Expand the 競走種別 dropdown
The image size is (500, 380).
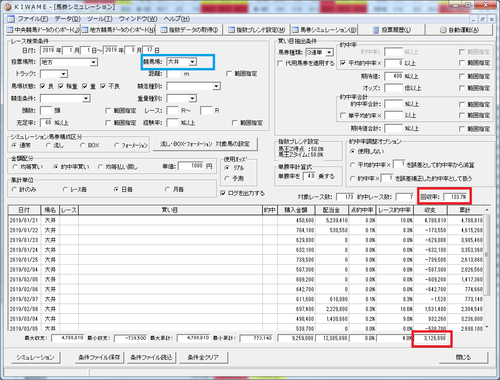tap(216, 86)
